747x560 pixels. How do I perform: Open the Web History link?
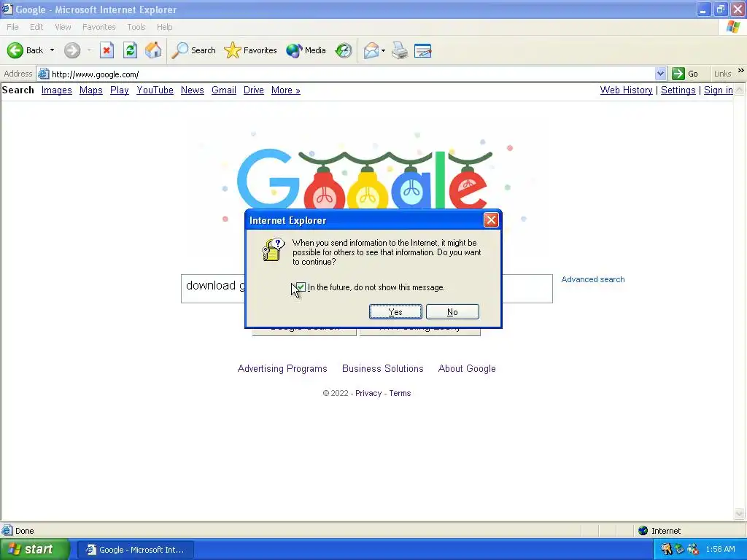626,90
